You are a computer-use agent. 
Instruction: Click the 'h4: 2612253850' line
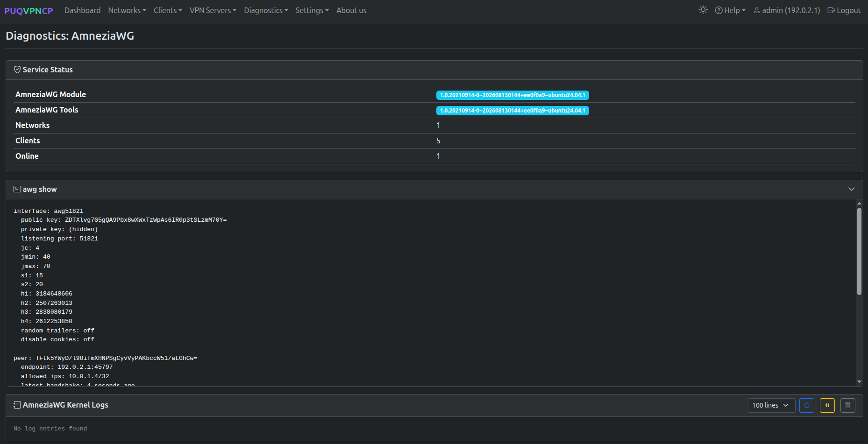tap(47, 321)
